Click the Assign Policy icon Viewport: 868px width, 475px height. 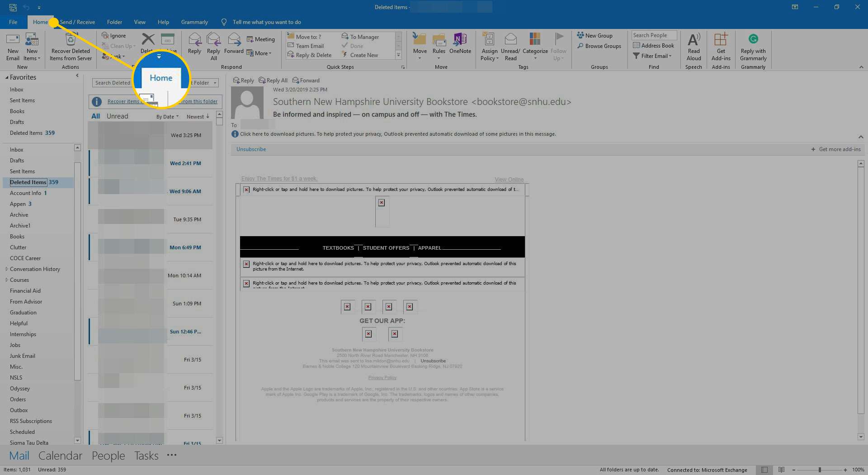[x=488, y=39]
